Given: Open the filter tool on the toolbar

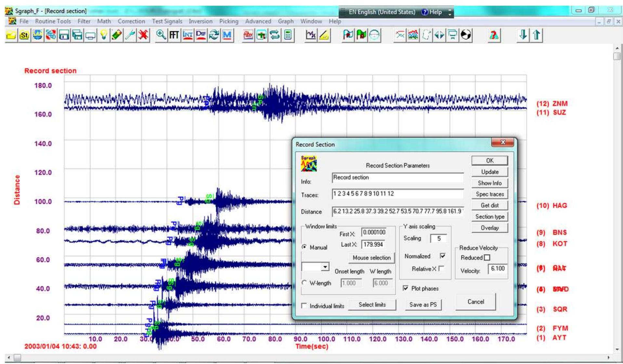Looking at the screenshot, I should 247,36.
